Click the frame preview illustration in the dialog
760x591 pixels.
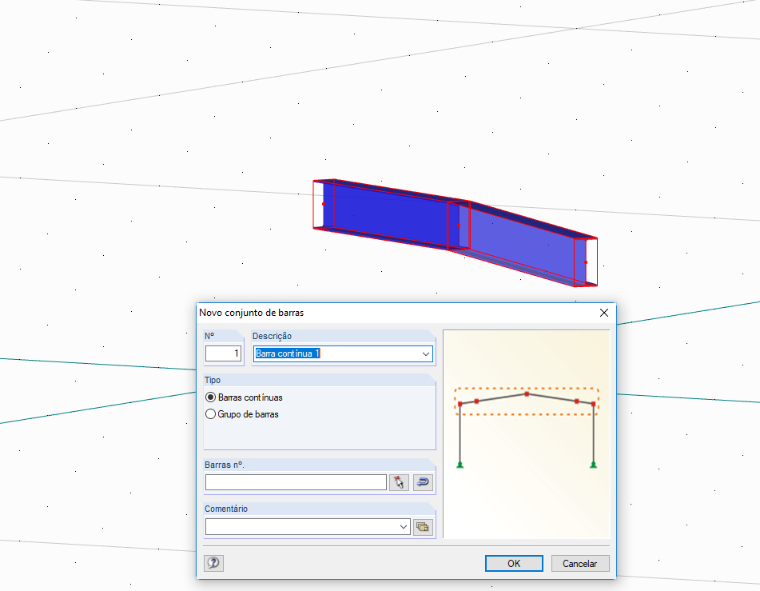(526, 434)
